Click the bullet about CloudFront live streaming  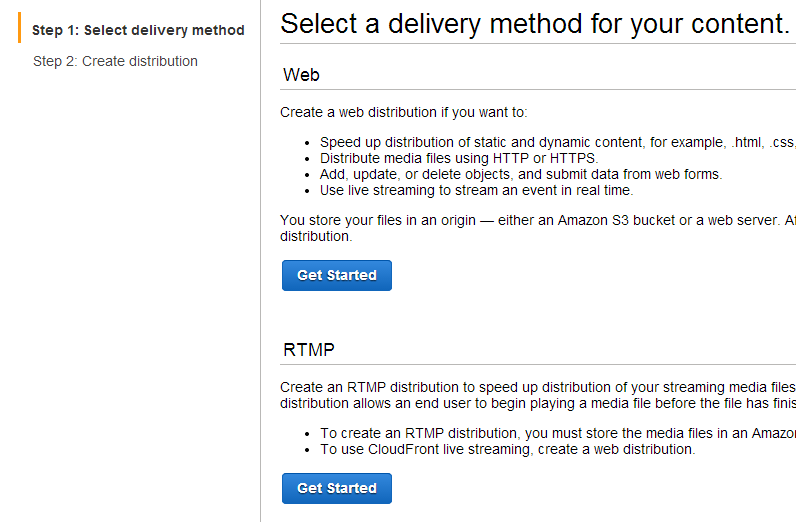tap(507, 449)
